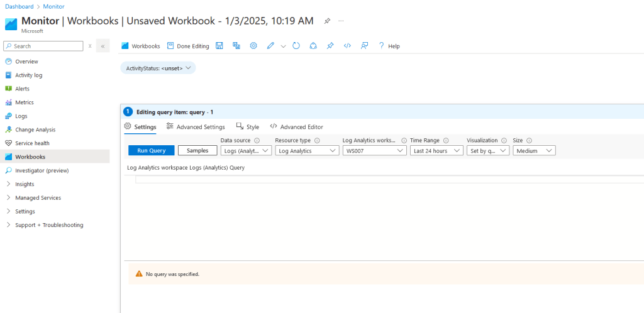Click the pin icon in workbook toolbar

(x=330, y=46)
